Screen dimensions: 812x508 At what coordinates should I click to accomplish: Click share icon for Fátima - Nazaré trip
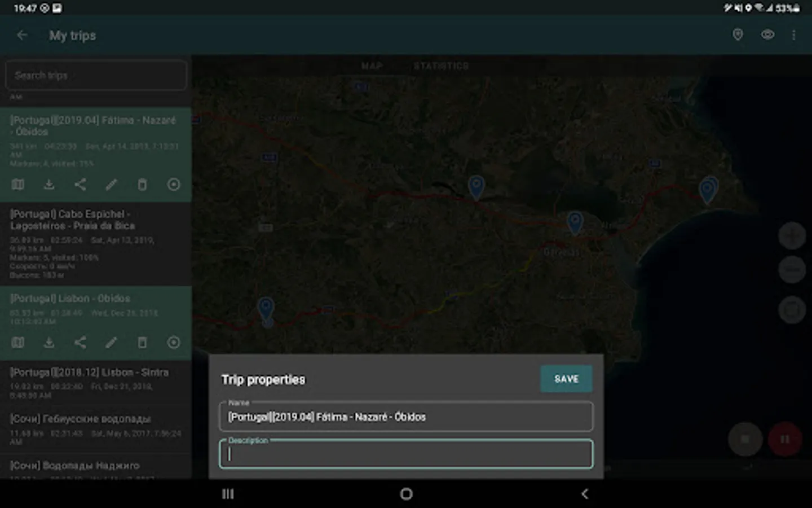[x=80, y=185]
